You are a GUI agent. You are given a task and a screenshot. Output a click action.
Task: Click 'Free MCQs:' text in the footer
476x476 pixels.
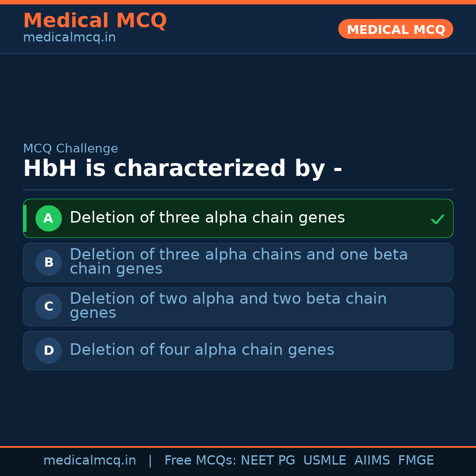201,461
